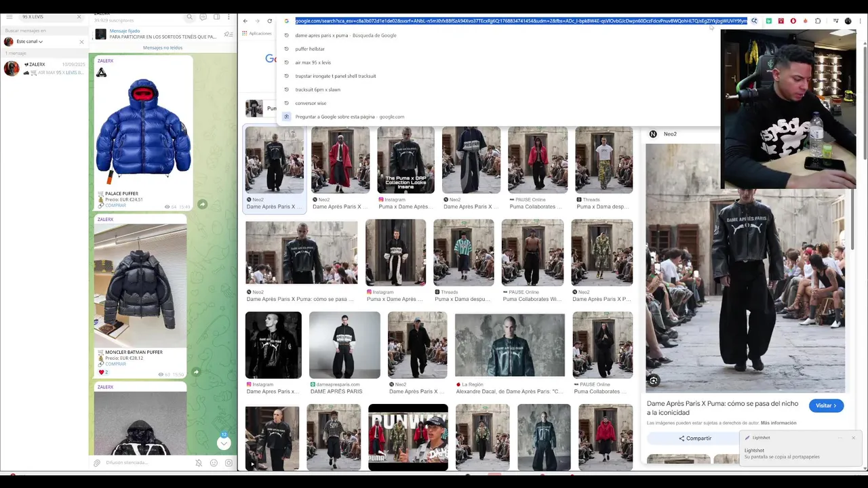Image resolution: width=868 pixels, height=488 pixels.
Task: Click COMPRAR under Palace Puffer
Action: coord(115,205)
